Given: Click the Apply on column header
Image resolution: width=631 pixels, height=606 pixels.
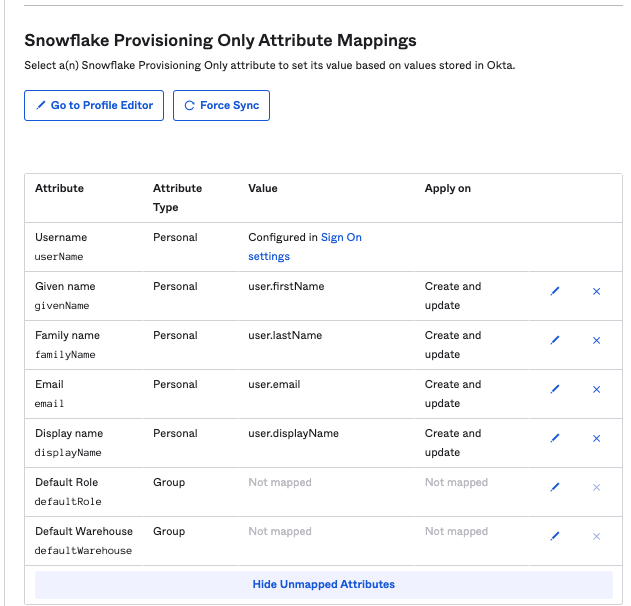Looking at the screenshot, I should click(447, 188).
